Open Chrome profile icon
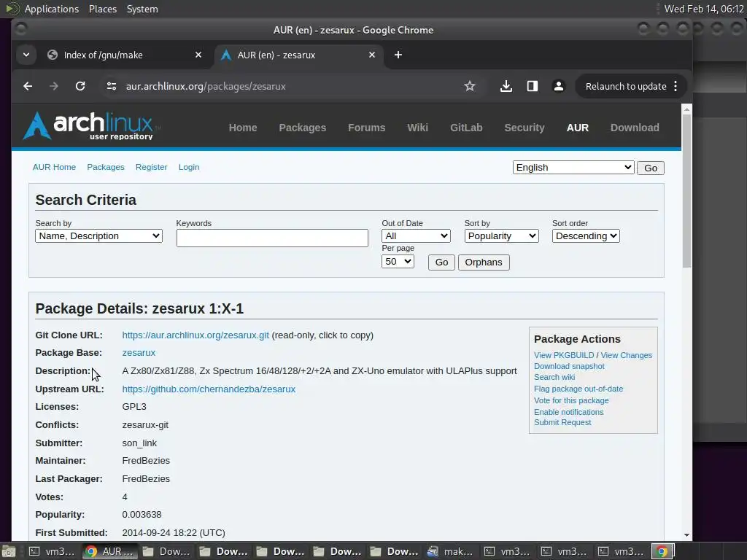The image size is (747, 560). (558, 86)
